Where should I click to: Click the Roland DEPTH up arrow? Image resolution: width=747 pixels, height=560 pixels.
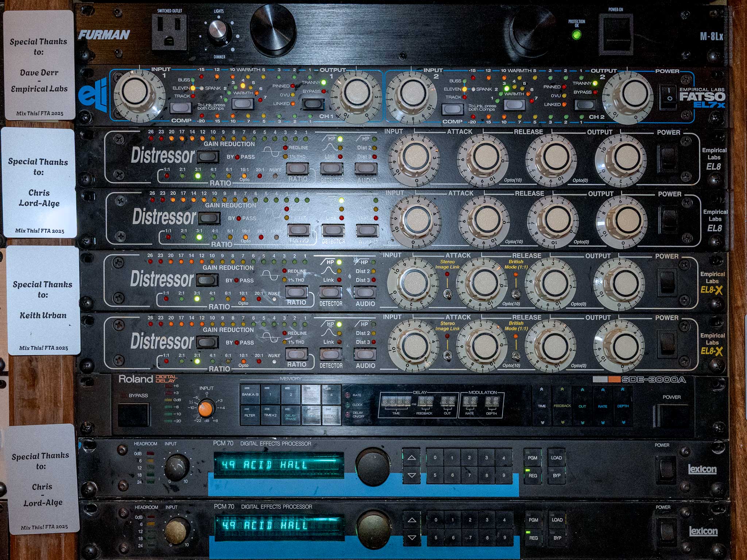pyautogui.click(x=623, y=390)
